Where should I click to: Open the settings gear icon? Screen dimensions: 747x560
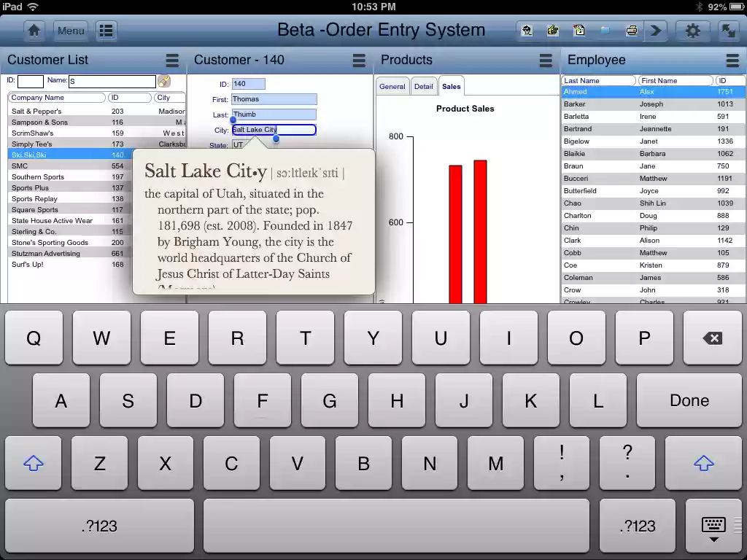tap(692, 30)
